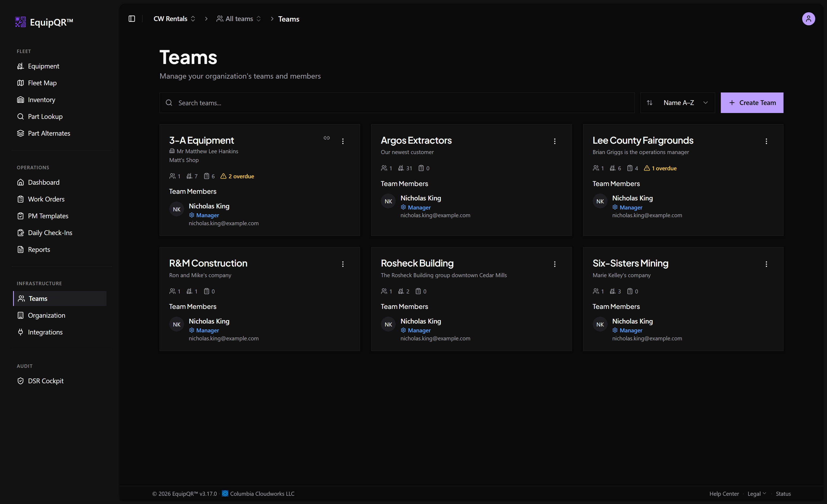This screenshot has height=504, width=827.
Task: Click work order count icon on Lee County Fairgrounds
Action: [630, 168]
